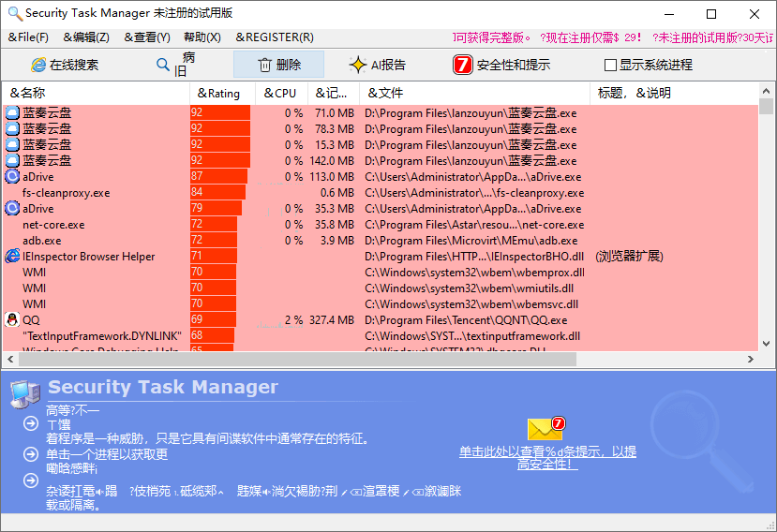
Task: Open the 帮助(X) menu
Action: (x=202, y=37)
